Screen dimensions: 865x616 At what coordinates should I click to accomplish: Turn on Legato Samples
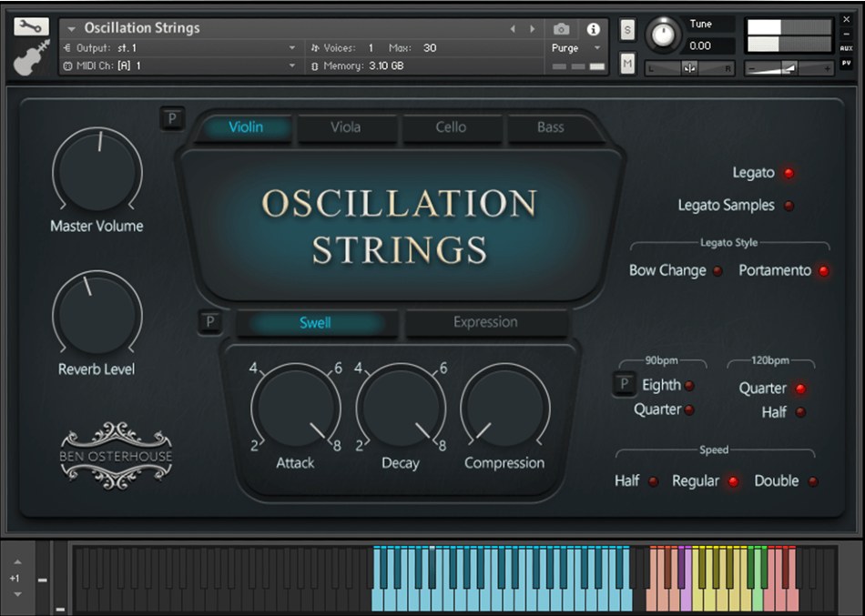tap(789, 206)
